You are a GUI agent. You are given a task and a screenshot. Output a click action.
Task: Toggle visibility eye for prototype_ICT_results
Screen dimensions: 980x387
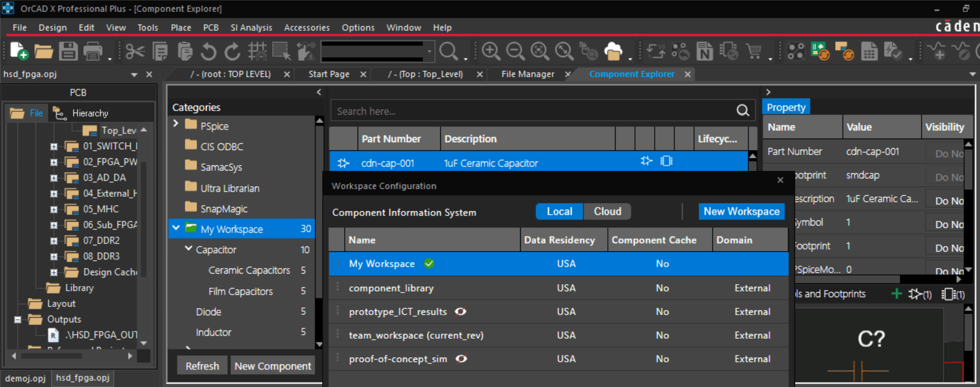(460, 311)
